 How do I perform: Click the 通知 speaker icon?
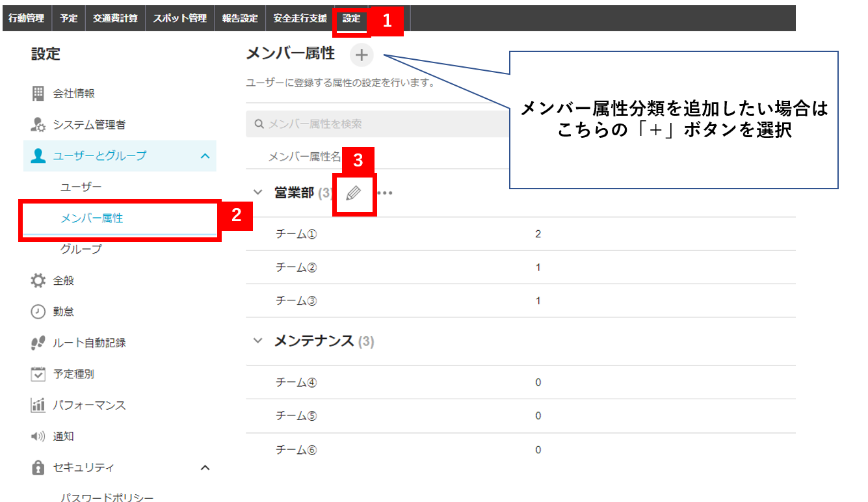[x=38, y=436]
